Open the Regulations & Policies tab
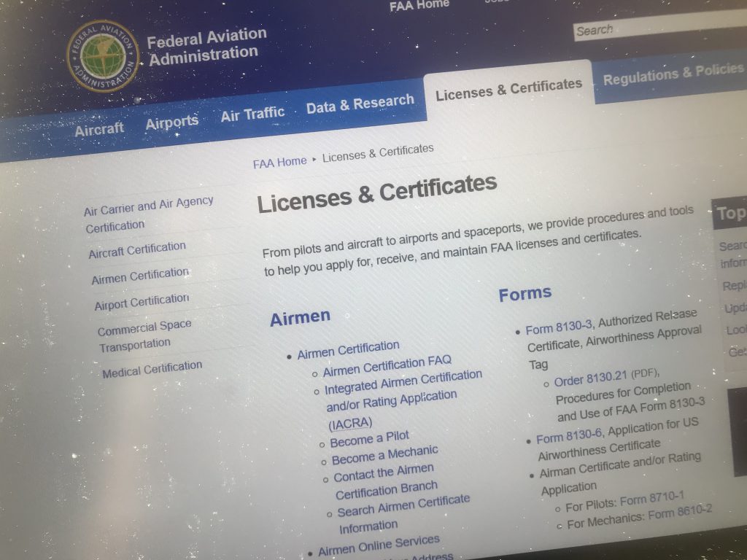 coord(673,74)
